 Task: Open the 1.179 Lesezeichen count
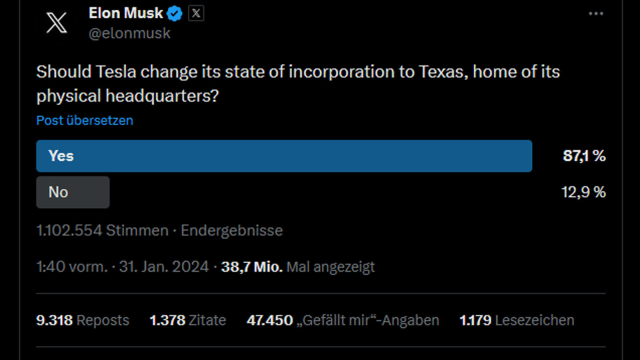tap(517, 320)
